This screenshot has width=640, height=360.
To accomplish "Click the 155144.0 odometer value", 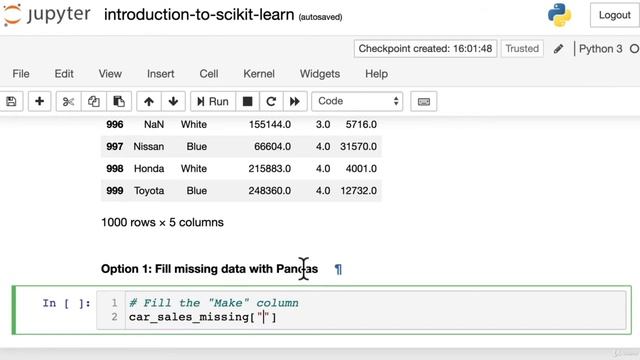I will point(270,124).
